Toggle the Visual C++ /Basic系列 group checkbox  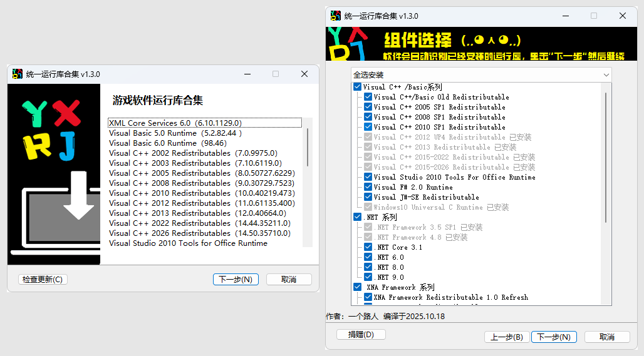coord(357,87)
